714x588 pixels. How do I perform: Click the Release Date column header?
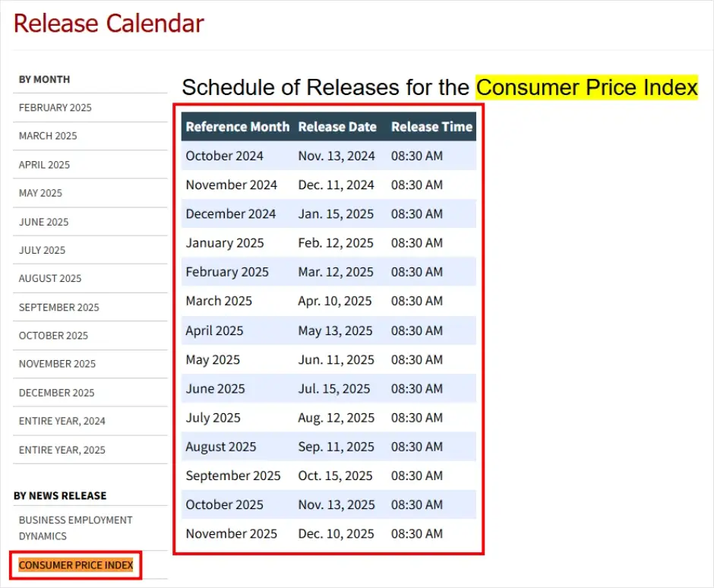(337, 127)
